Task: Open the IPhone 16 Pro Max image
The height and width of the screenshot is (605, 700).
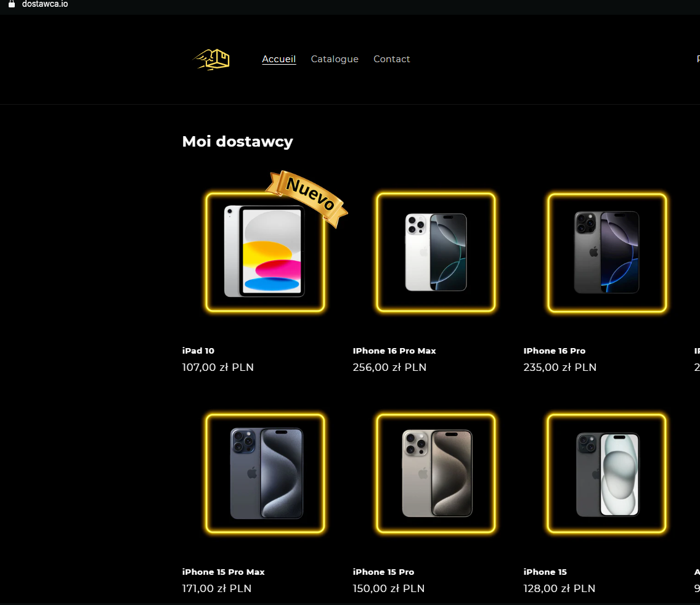Action: pyautogui.click(x=436, y=252)
